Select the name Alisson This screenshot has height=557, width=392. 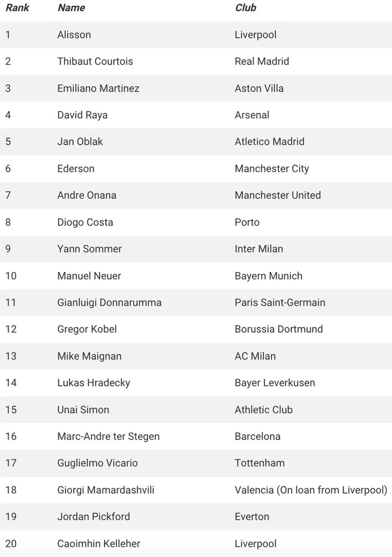tap(74, 35)
